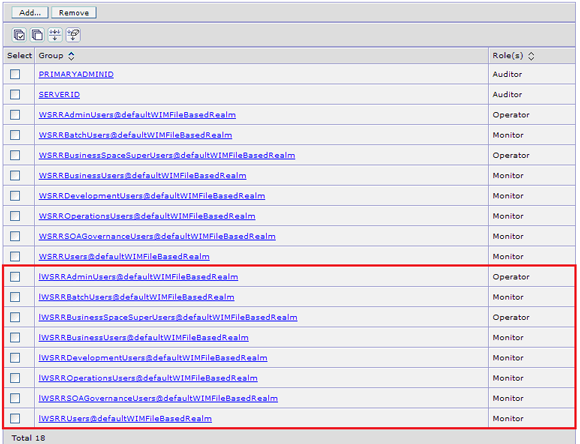Select checkbox for WSRRUsers@defaultWIMFileBasedRealm

pyautogui.click(x=15, y=256)
